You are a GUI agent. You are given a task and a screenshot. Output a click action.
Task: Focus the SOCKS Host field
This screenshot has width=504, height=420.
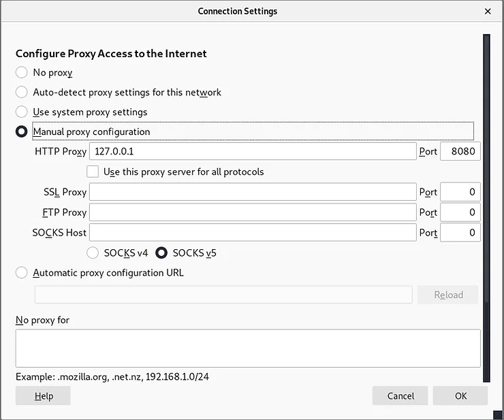point(253,232)
